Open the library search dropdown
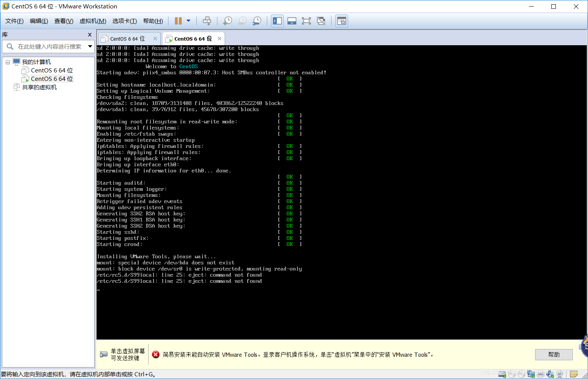Viewport: 588px width, 379px height. pos(90,46)
